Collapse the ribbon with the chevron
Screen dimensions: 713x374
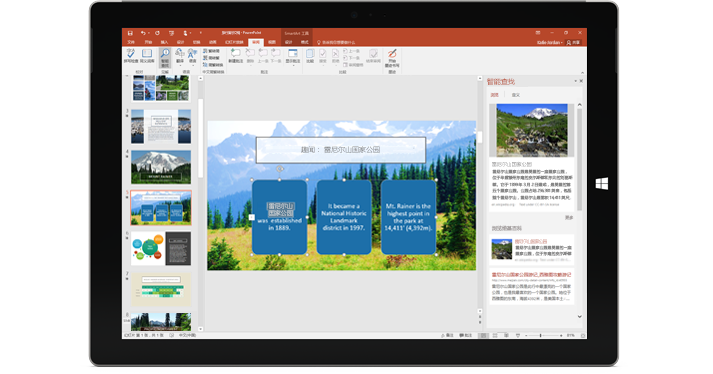pos(582,72)
